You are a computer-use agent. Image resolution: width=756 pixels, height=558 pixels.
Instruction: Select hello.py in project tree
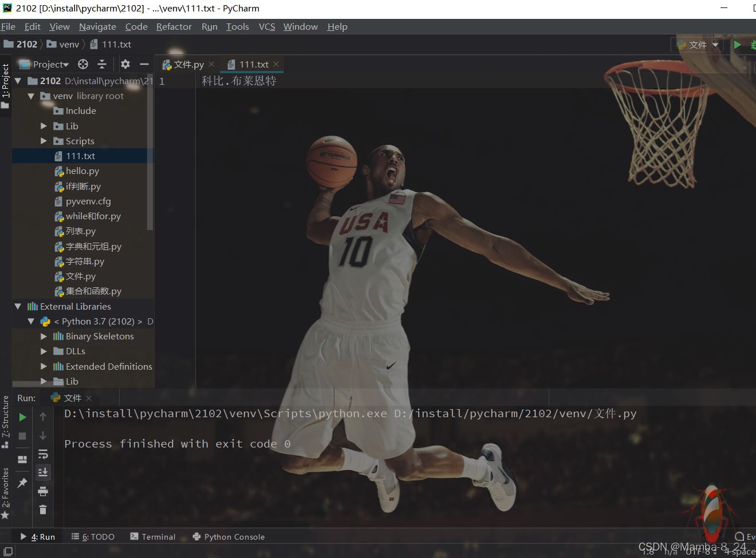82,171
